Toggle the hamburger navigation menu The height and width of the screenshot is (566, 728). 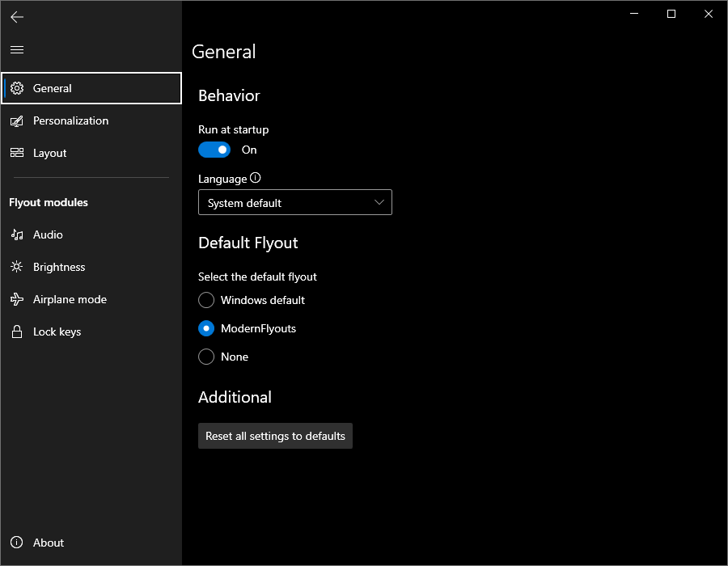(x=17, y=50)
